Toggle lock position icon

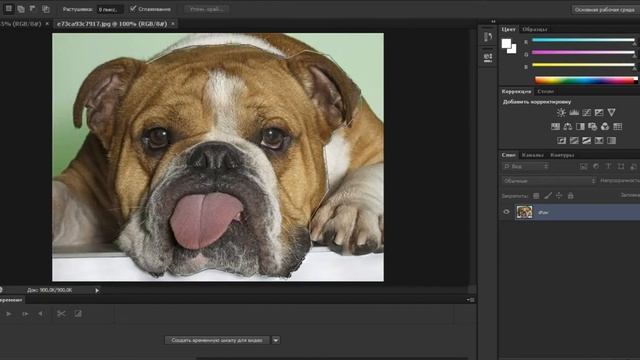(559, 196)
